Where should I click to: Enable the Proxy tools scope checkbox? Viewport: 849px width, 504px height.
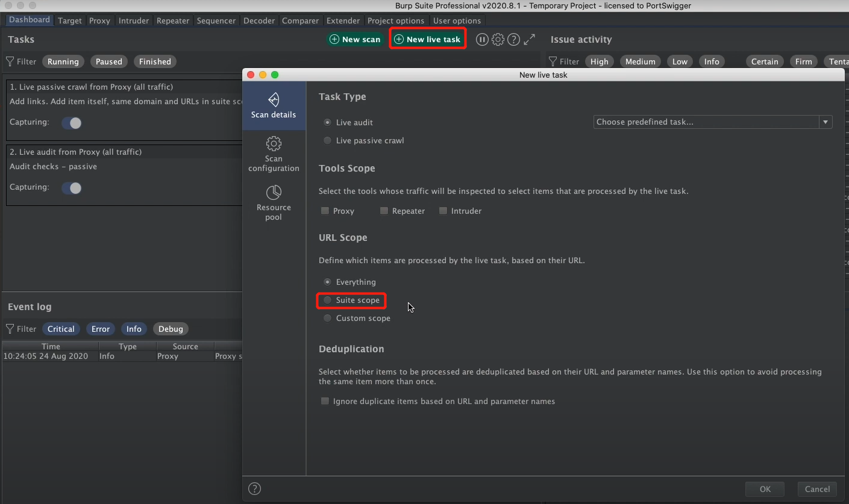(325, 211)
